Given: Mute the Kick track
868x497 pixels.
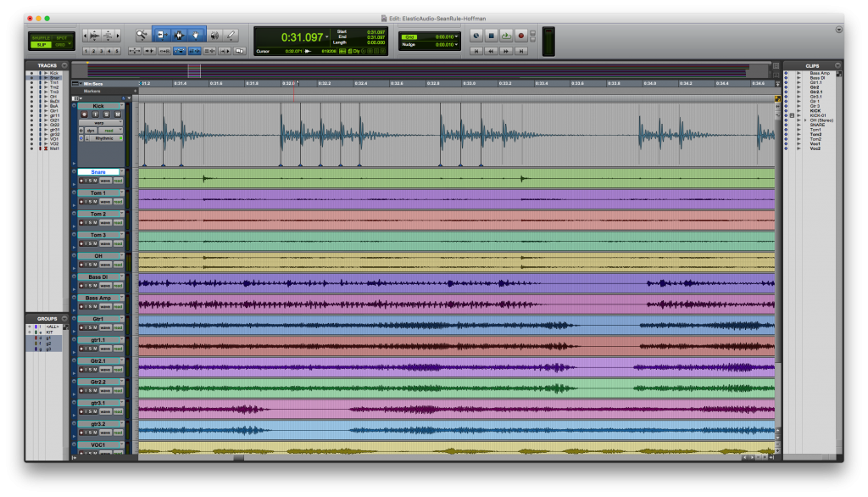Looking at the screenshot, I should pos(117,114).
